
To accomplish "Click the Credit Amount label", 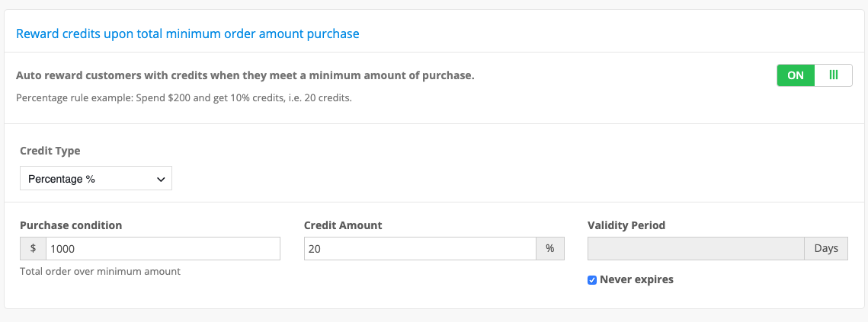I will (x=343, y=225).
